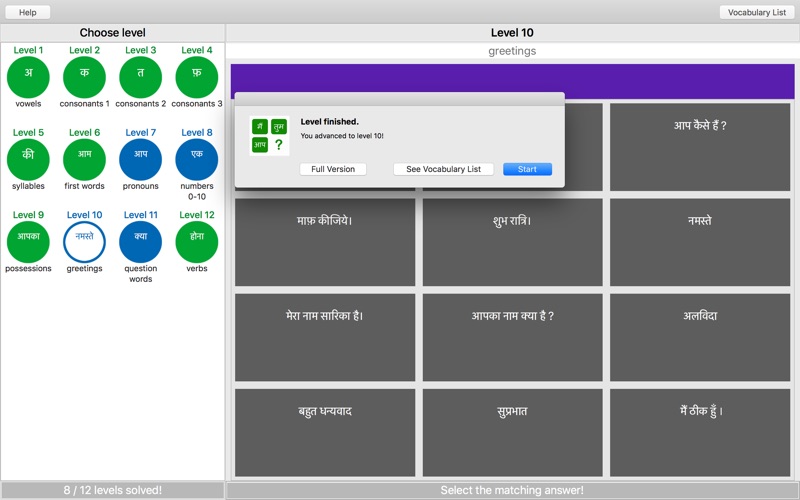Select the card 'आपका नाम क्या है ?'
Screen dimensions: 800x500
tap(512, 337)
